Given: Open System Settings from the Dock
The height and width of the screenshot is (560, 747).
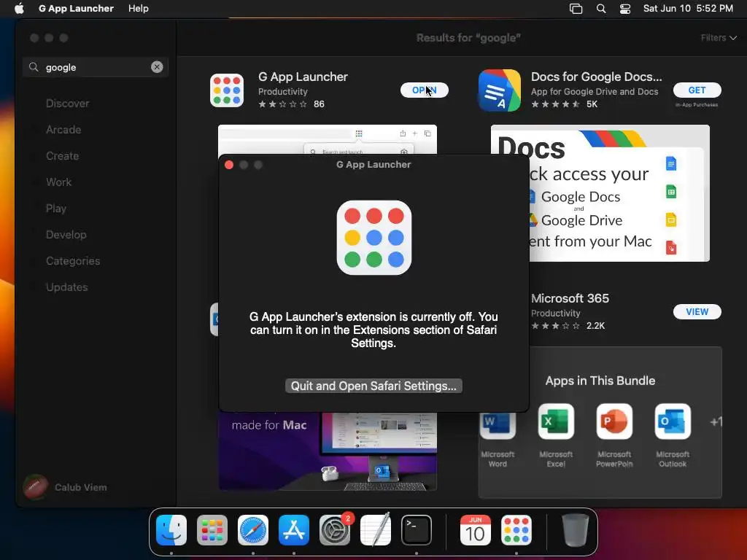Looking at the screenshot, I should 334,530.
